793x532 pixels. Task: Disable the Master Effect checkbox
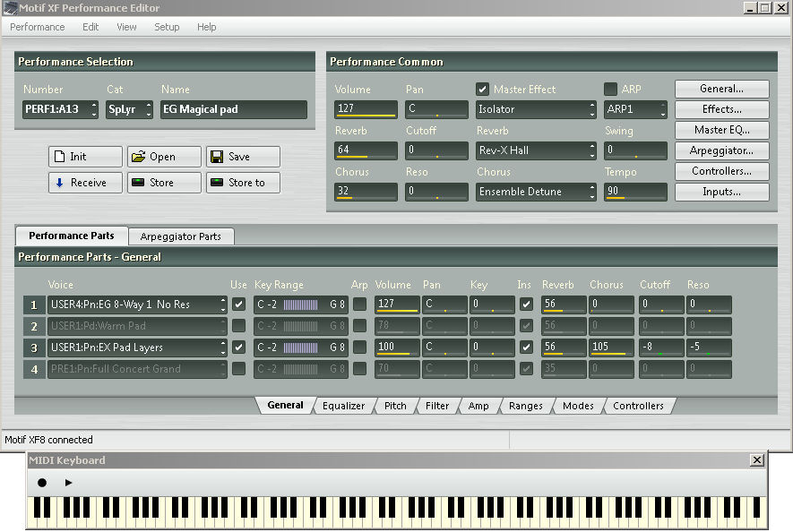pyautogui.click(x=482, y=90)
